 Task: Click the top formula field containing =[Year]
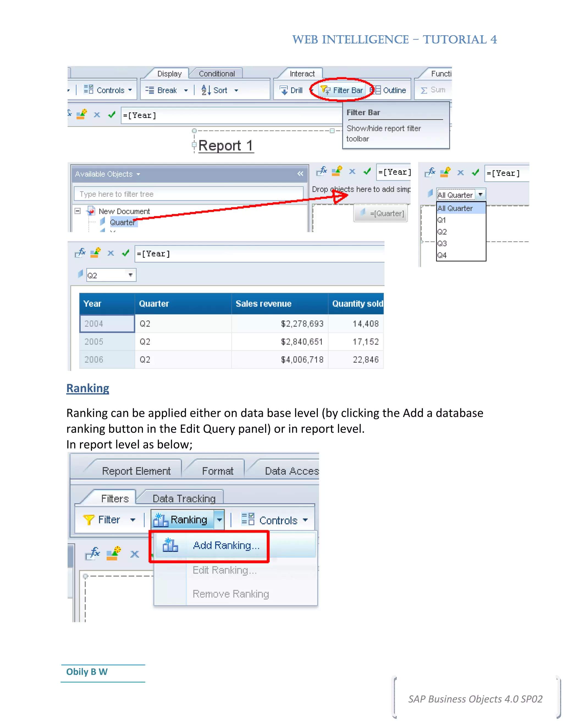point(231,115)
